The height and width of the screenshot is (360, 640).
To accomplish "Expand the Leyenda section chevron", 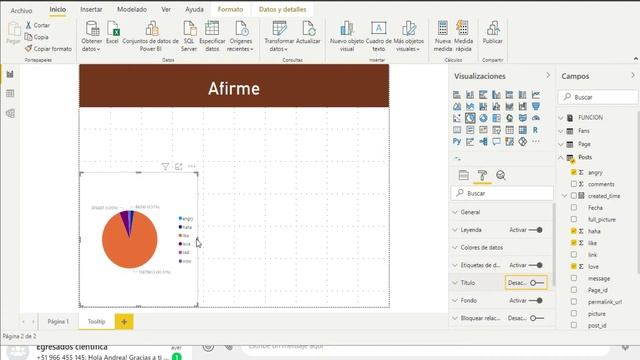I will [x=455, y=230].
